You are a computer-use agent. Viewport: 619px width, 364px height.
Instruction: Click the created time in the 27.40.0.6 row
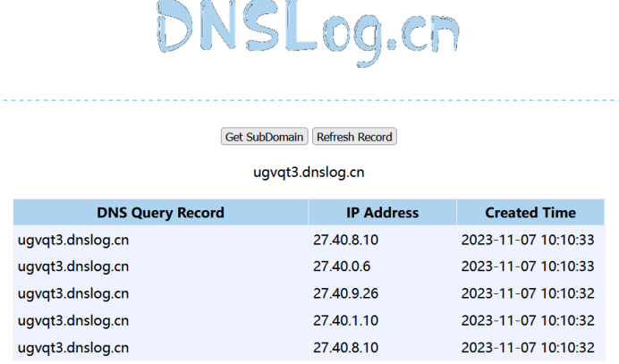pyautogui.click(x=528, y=267)
